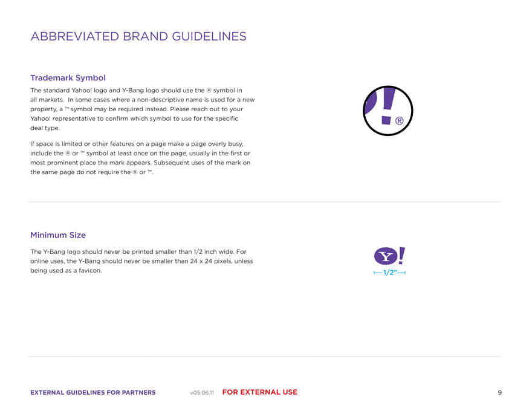The width and height of the screenshot is (532, 411).
Task: Click the small Y-Bang logo's exclamation mark
Action: pos(401,257)
